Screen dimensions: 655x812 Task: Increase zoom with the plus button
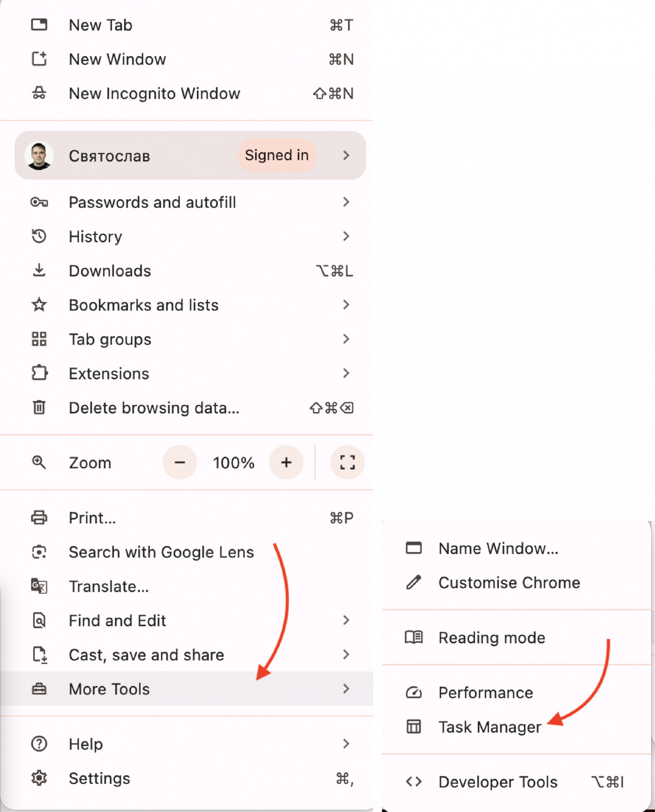tap(286, 462)
